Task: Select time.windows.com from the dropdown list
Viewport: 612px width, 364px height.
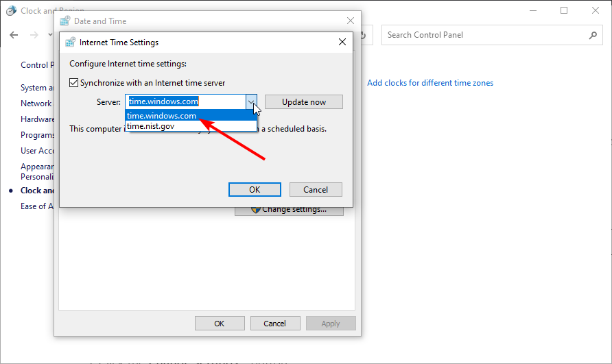Action: tap(191, 115)
